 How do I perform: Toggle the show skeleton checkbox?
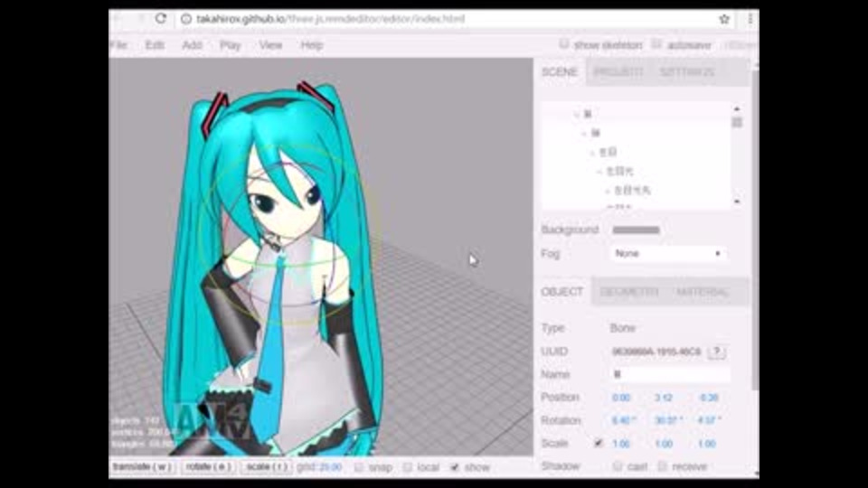[563, 44]
